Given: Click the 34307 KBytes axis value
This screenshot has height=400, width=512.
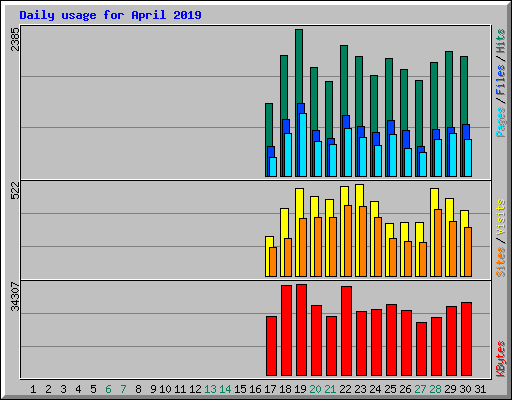Looking at the screenshot, I should coord(15,296).
